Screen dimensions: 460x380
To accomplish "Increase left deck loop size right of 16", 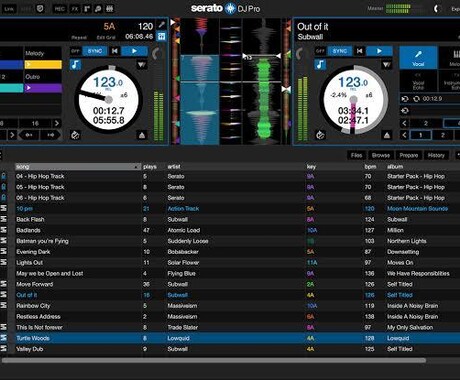I will [57, 123].
